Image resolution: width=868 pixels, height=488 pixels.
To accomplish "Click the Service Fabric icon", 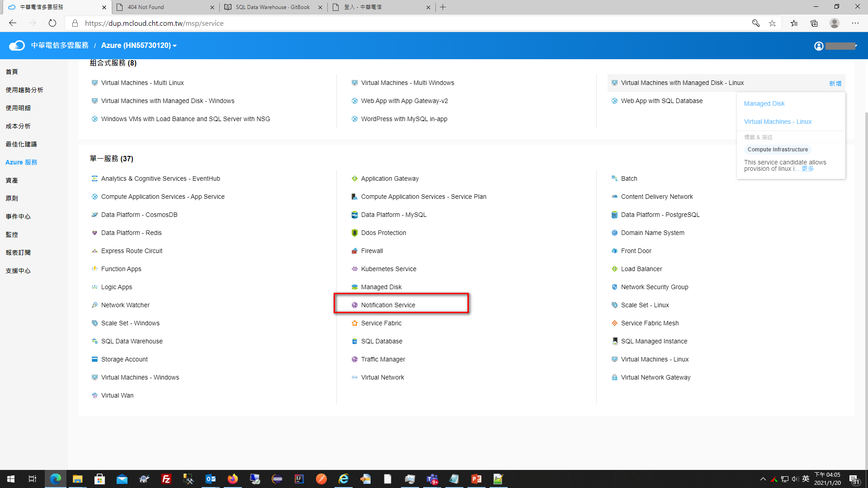I will (x=354, y=323).
